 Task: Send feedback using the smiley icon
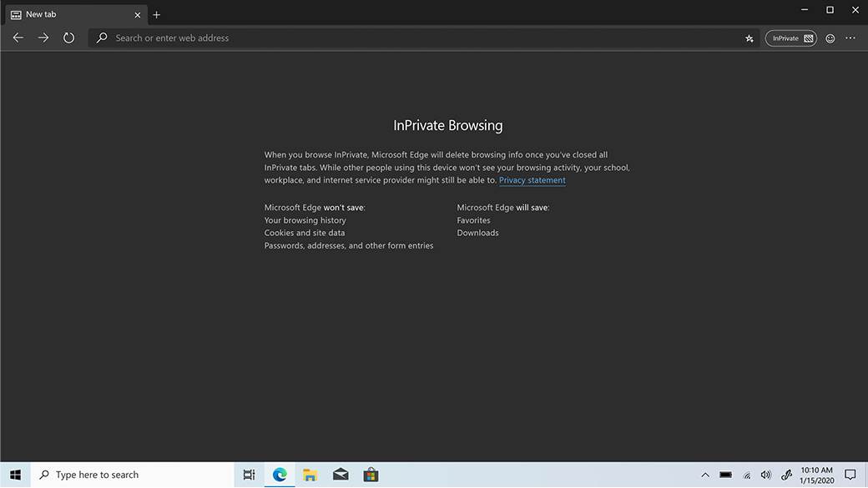click(x=829, y=38)
